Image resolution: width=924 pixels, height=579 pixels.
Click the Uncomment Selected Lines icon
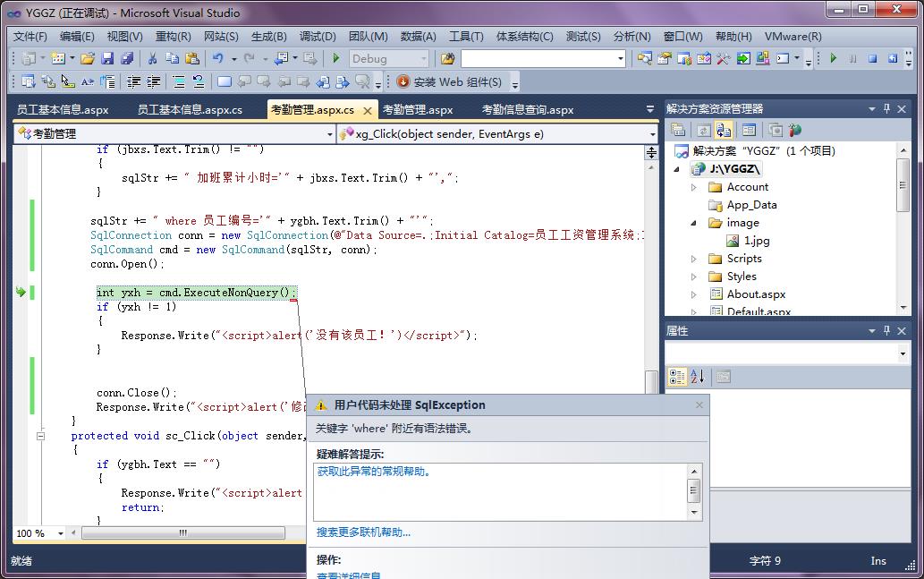(x=199, y=81)
